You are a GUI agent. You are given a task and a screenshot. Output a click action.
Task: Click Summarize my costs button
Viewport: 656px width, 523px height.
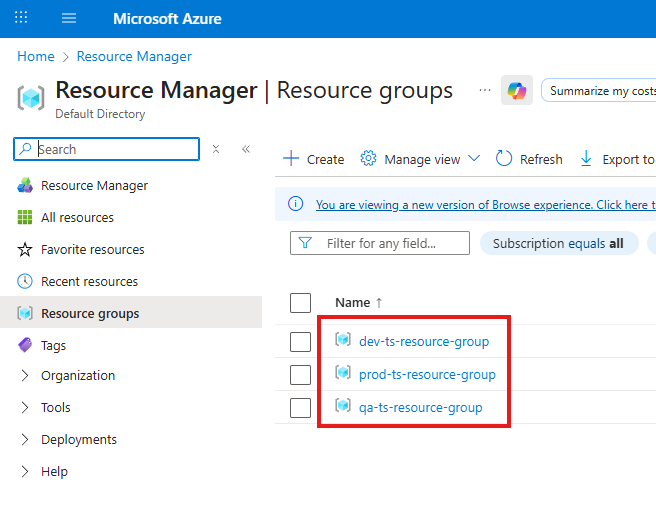click(x=599, y=90)
